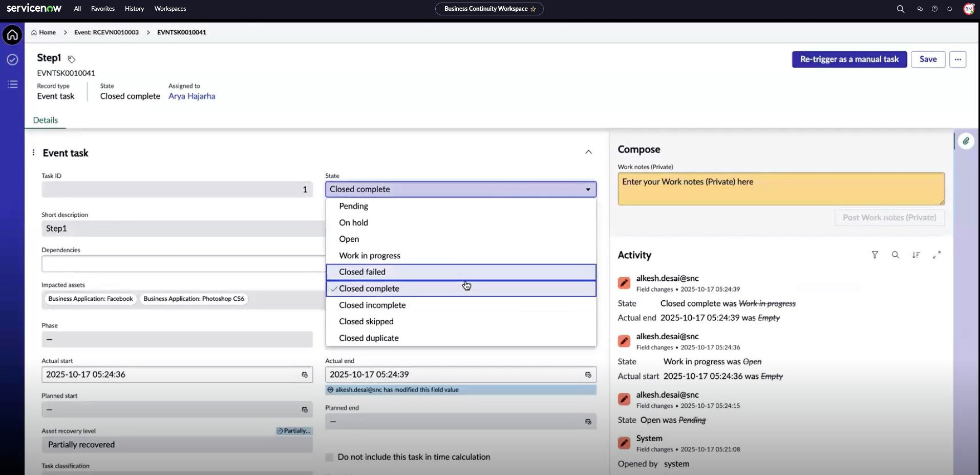Click the breadcrumb Home icon link

34,32
